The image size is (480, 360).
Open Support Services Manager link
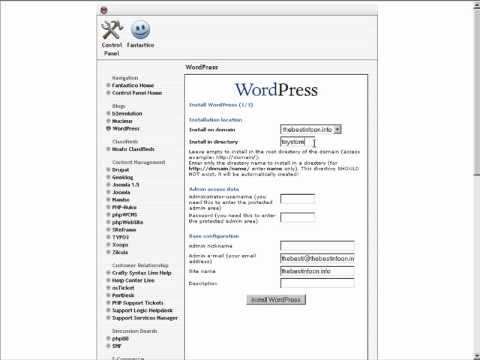point(145,318)
